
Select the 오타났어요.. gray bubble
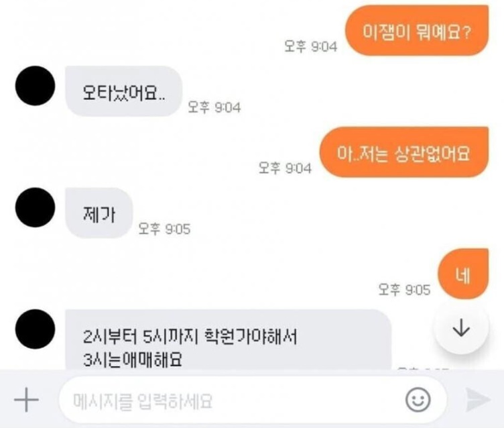click(x=124, y=91)
